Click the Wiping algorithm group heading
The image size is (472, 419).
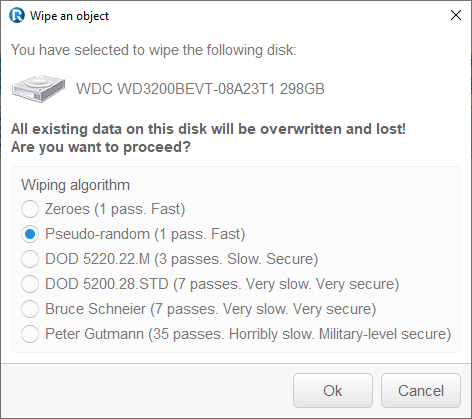pyautogui.click(x=76, y=185)
